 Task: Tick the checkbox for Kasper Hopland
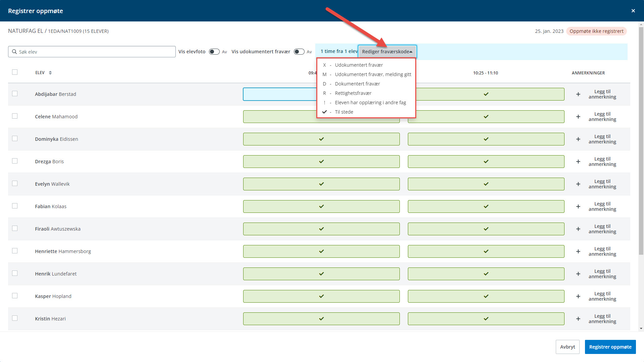[15, 296]
